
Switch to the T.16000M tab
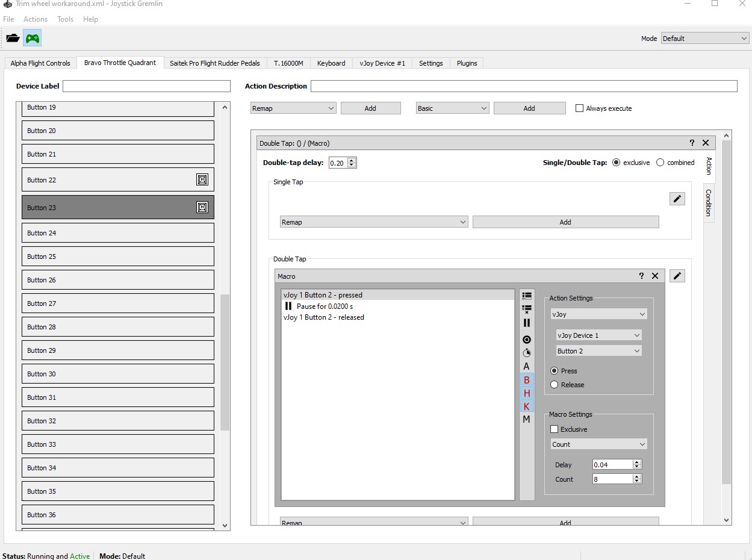coord(288,63)
